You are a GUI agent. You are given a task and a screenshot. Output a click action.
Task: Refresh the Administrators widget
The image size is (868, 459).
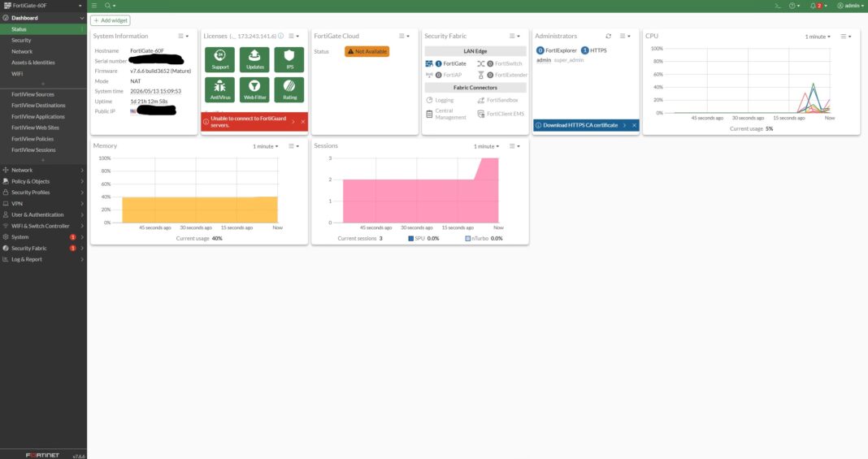[x=609, y=36]
